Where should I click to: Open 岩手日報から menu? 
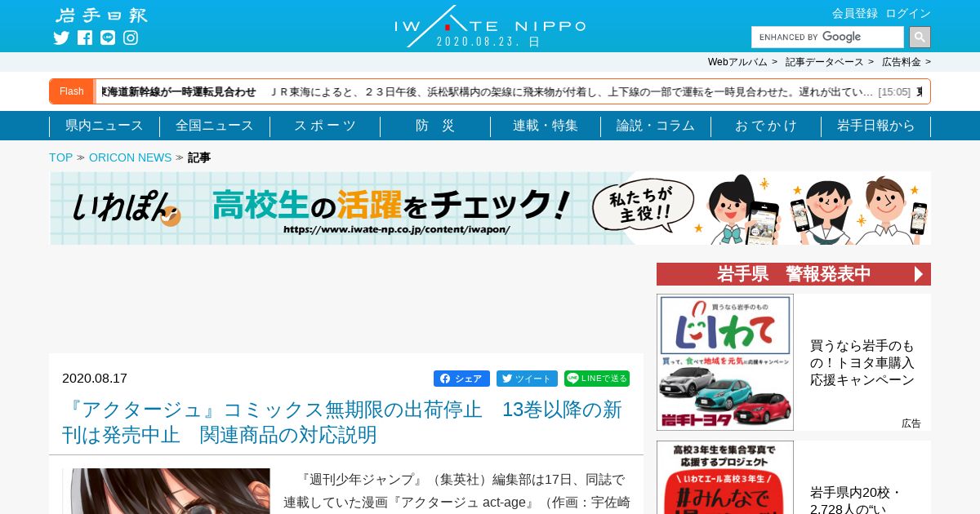tap(876, 126)
